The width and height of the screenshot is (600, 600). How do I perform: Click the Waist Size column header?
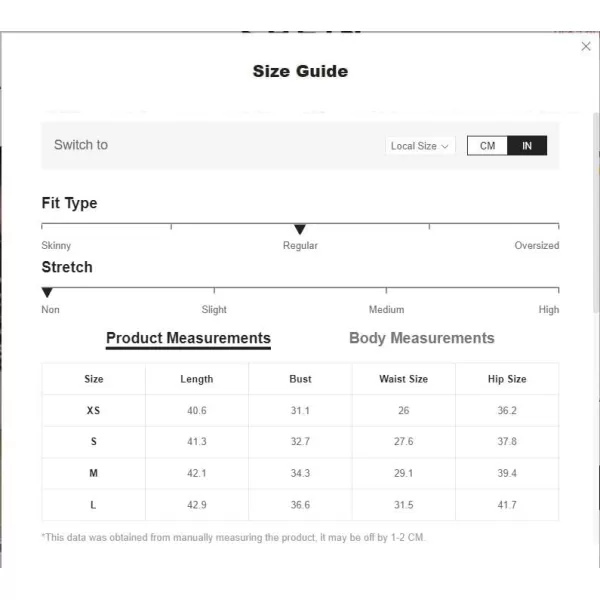(x=404, y=379)
